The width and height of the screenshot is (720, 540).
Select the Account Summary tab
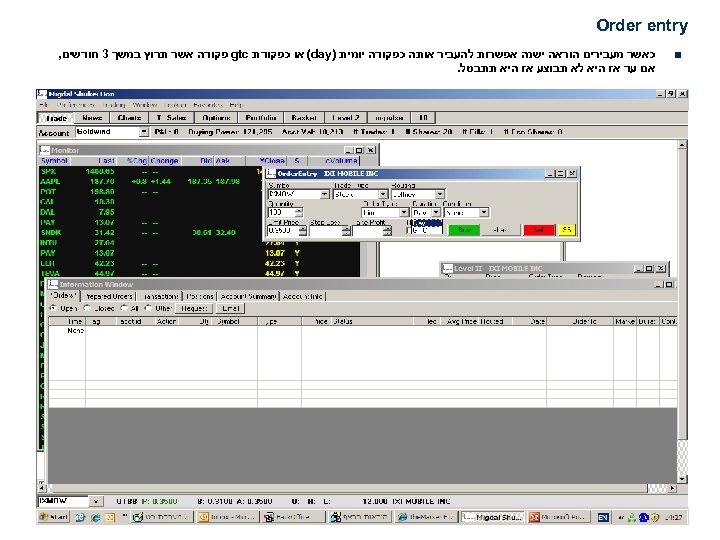tap(248, 297)
